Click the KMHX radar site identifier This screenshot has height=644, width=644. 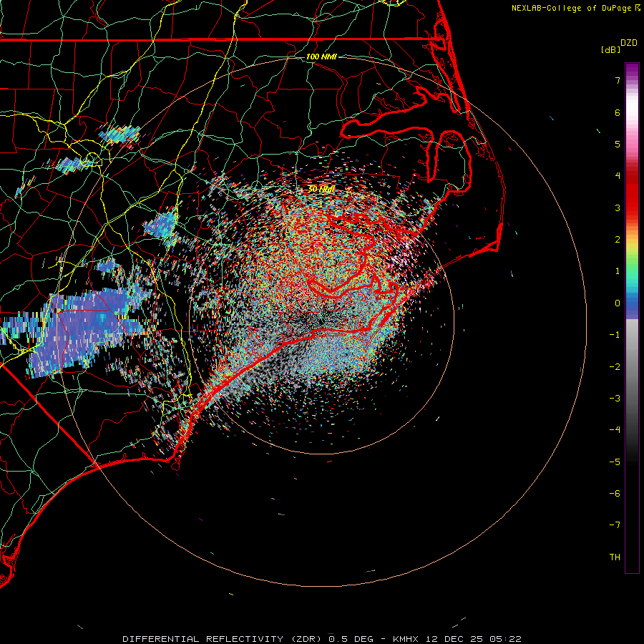click(x=406, y=639)
